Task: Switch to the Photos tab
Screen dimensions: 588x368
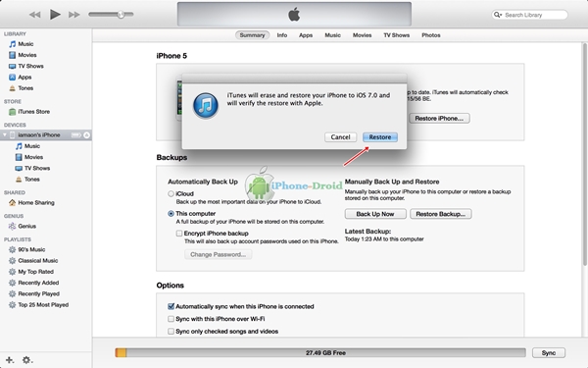Action: [431, 35]
